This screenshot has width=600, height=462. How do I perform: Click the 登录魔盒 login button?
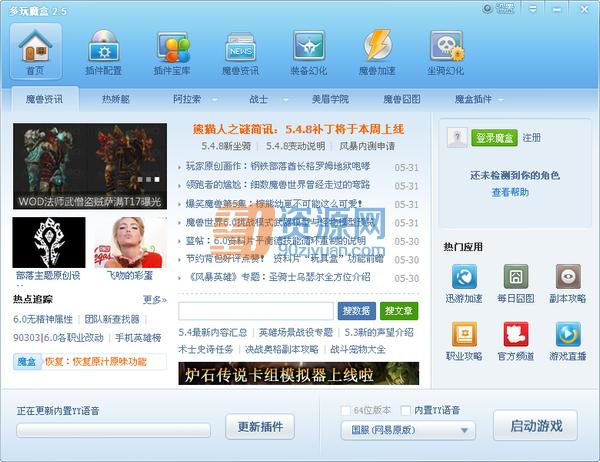[x=494, y=138]
